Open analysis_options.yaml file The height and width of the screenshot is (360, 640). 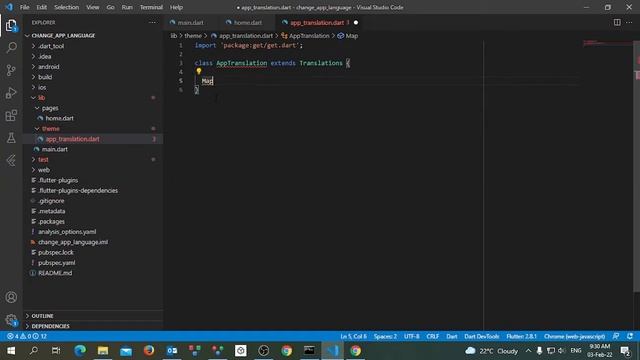pos(67,232)
